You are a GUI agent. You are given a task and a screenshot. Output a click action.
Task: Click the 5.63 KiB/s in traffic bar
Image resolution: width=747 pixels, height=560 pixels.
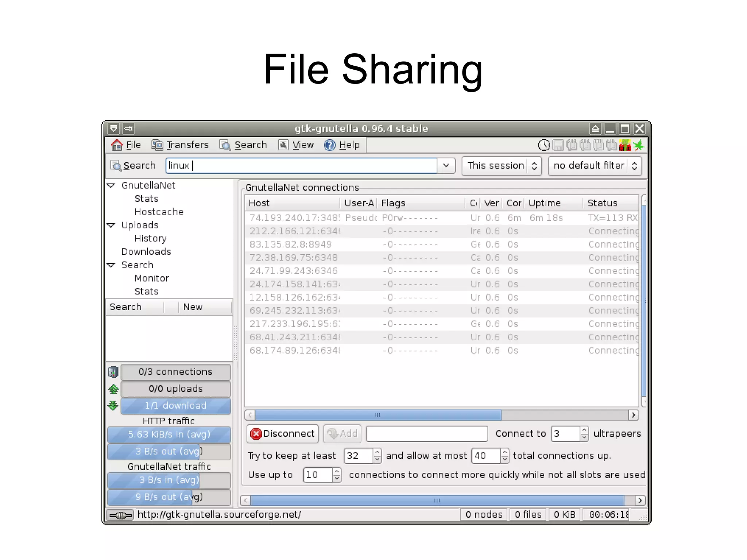point(169,435)
